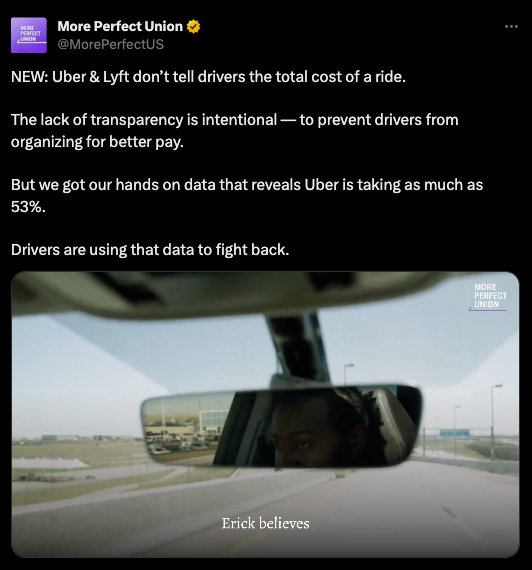532x570 pixels.
Task: Click the rearview mirror mount stem
Action: [298, 345]
